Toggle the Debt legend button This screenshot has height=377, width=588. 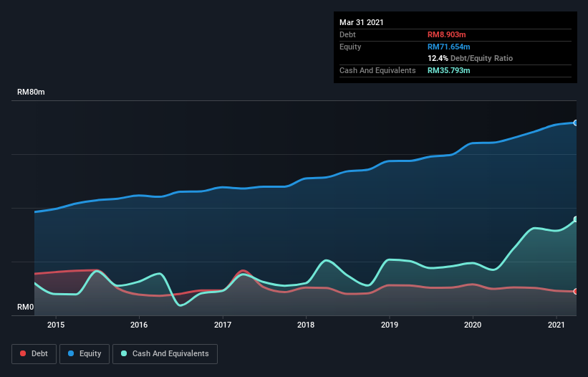(34, 353)
